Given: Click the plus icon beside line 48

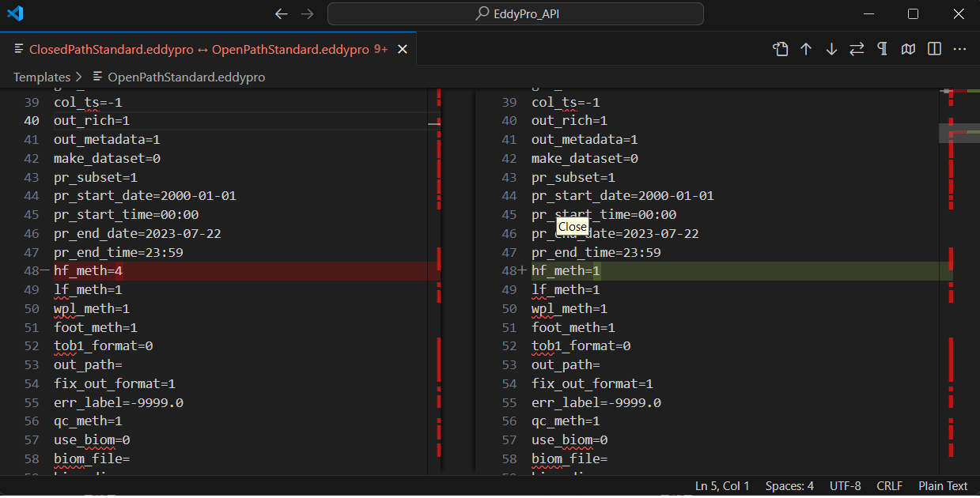Looking at the screenshot, I should tap(522, 271).
